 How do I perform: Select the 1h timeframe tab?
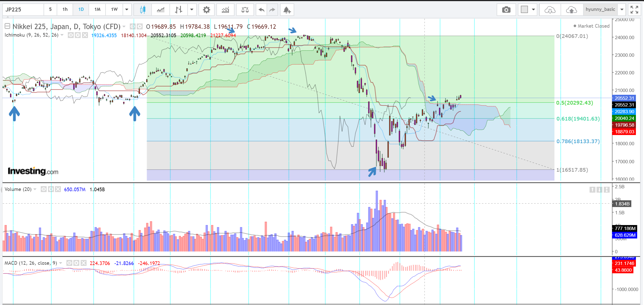pyautogui.click(x=65, y=10)
